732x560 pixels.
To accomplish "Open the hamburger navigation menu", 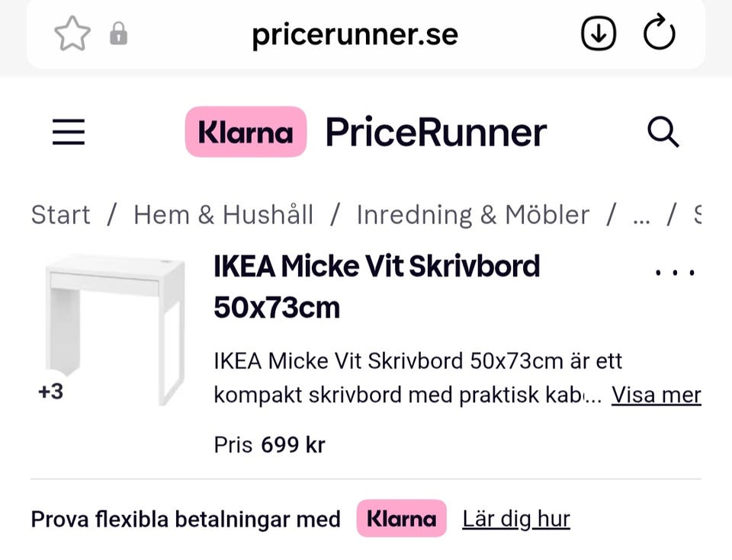I will [x=69, y=132].
